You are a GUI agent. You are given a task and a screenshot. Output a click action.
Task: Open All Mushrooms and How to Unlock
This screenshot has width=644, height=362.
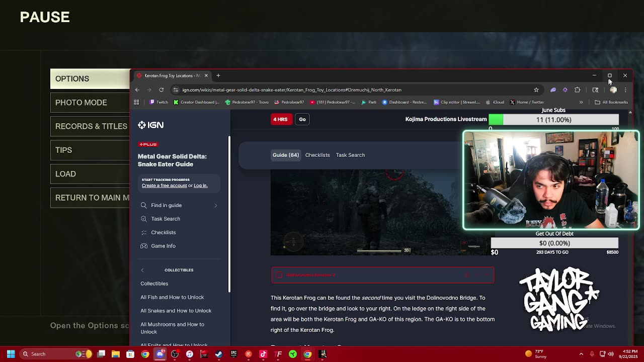(x=173, y=328)
